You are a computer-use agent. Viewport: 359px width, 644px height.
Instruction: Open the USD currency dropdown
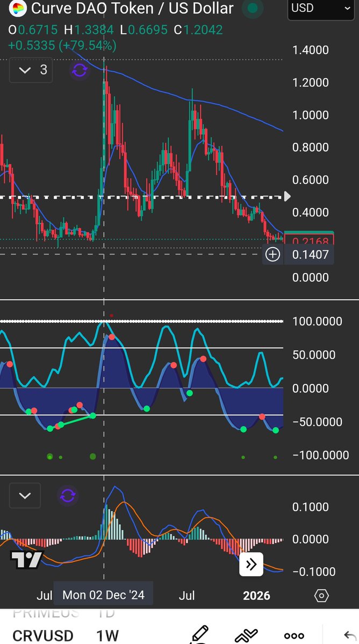[321, 9]
